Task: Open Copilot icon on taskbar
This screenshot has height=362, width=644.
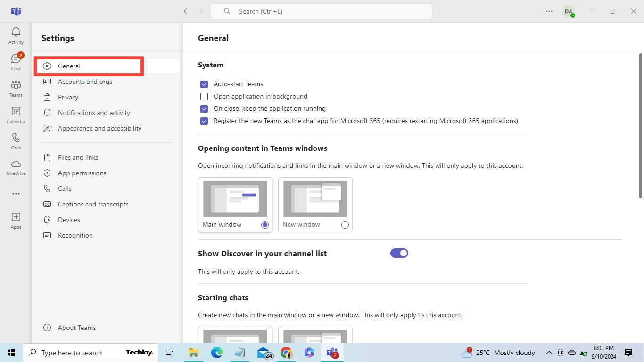Action: tap(309, 353)
